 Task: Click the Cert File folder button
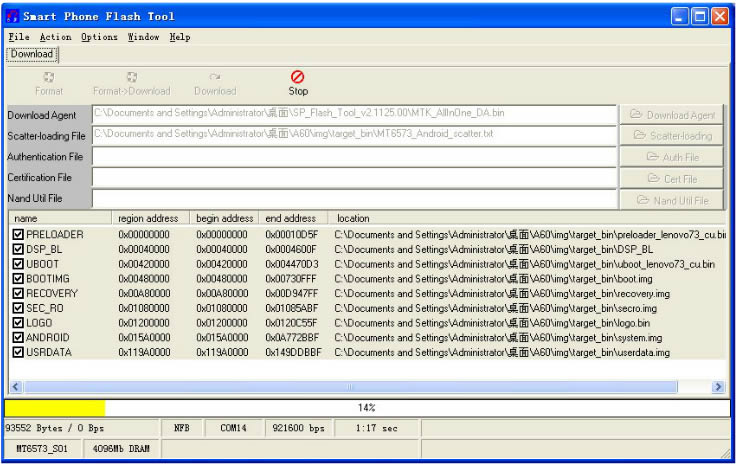pyautogui.click(x=671, y=178)
